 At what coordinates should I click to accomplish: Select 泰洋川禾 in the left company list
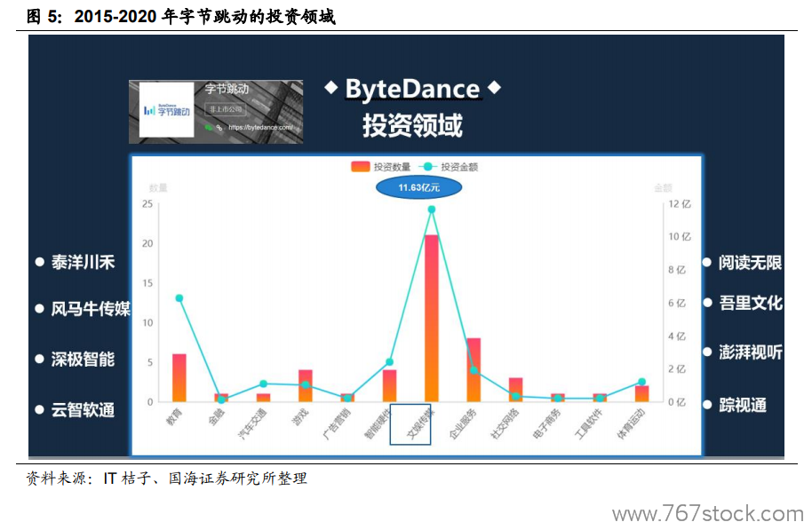83,263
